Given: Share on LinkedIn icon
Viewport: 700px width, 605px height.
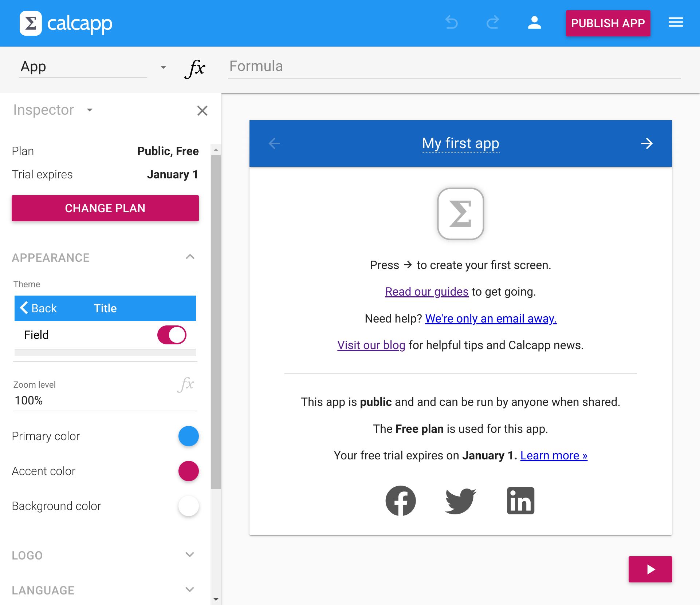Looking at the screenshot, I should click(x=520, y=501).
